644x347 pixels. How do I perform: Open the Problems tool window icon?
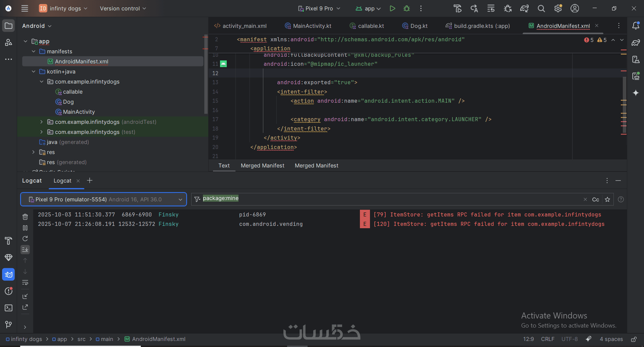(x=8, y=291)
